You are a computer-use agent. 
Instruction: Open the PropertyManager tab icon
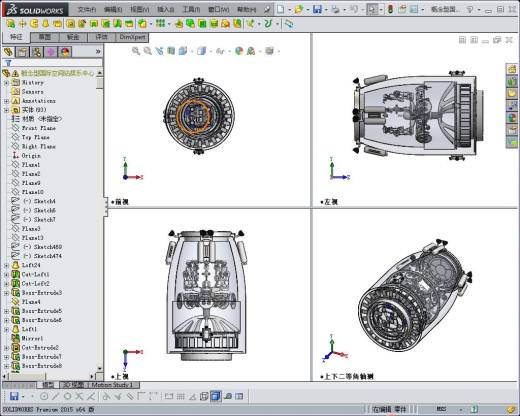(22, 52)
